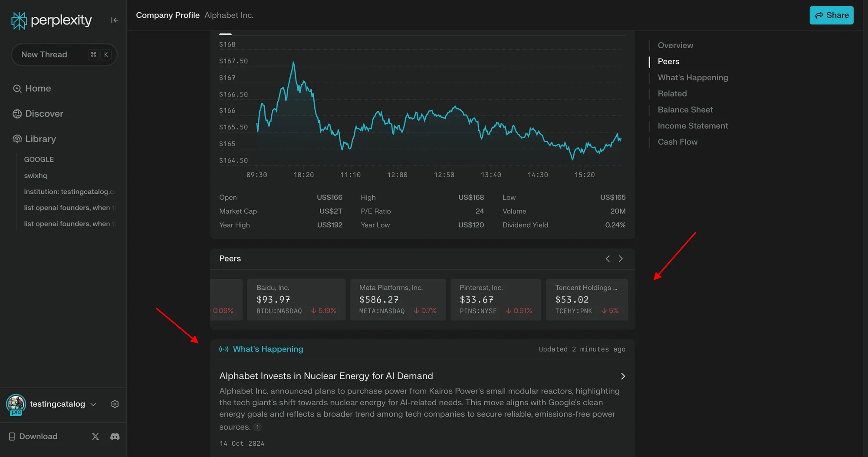Start a New Thread
Viewport: 868px width, 457px height.
click(64, 54)
